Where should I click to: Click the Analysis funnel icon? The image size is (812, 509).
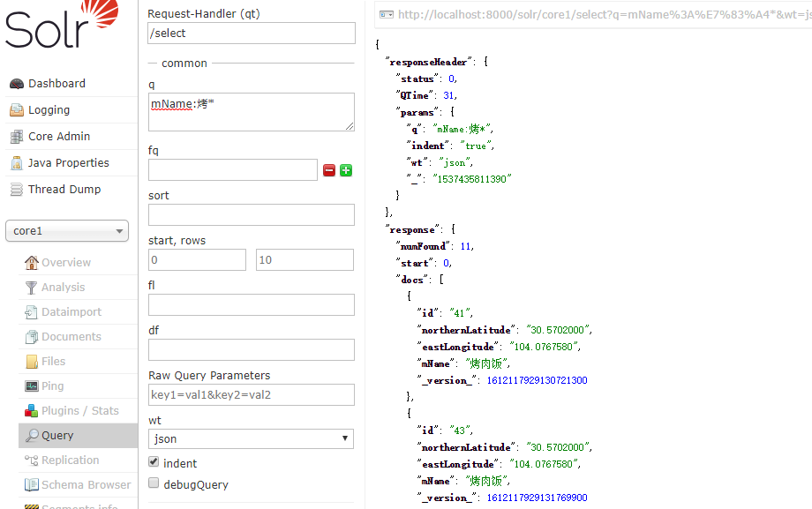pos(32,288)
